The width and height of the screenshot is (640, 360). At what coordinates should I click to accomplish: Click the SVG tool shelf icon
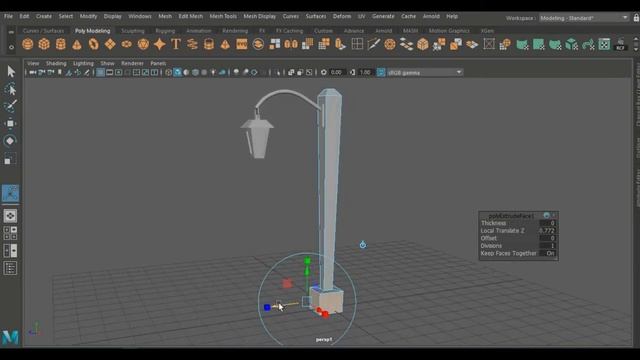[242, 44]
